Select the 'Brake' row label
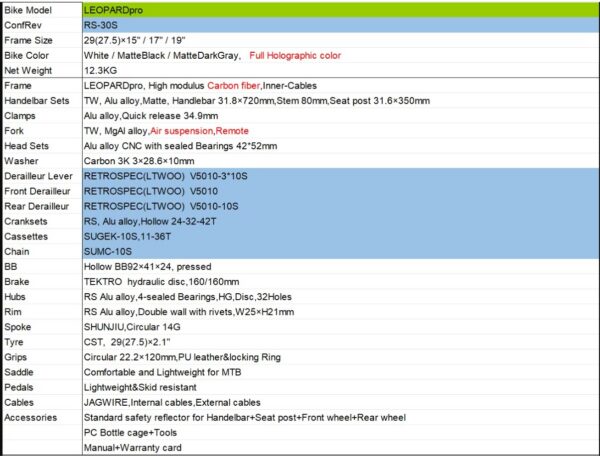The width and height of the screenshot is (600, 456). pyautogui.click(x=16, y=282)
